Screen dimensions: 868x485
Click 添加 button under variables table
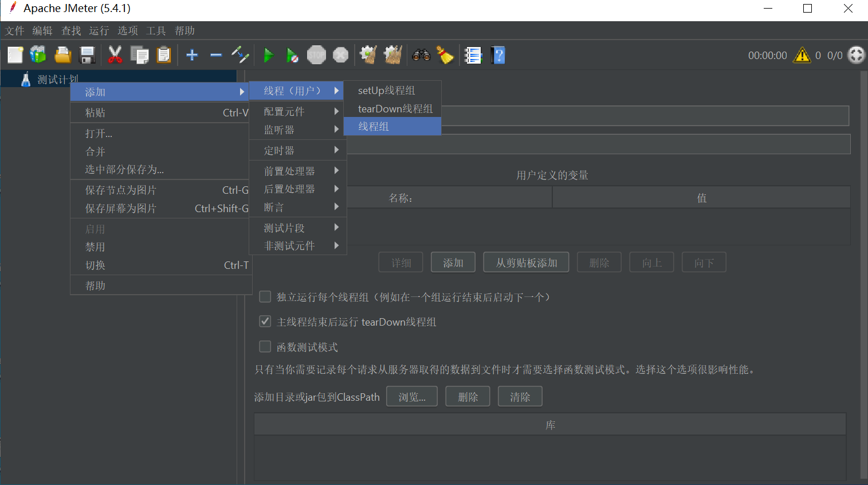pyautogui.click(x=453, y=263)
